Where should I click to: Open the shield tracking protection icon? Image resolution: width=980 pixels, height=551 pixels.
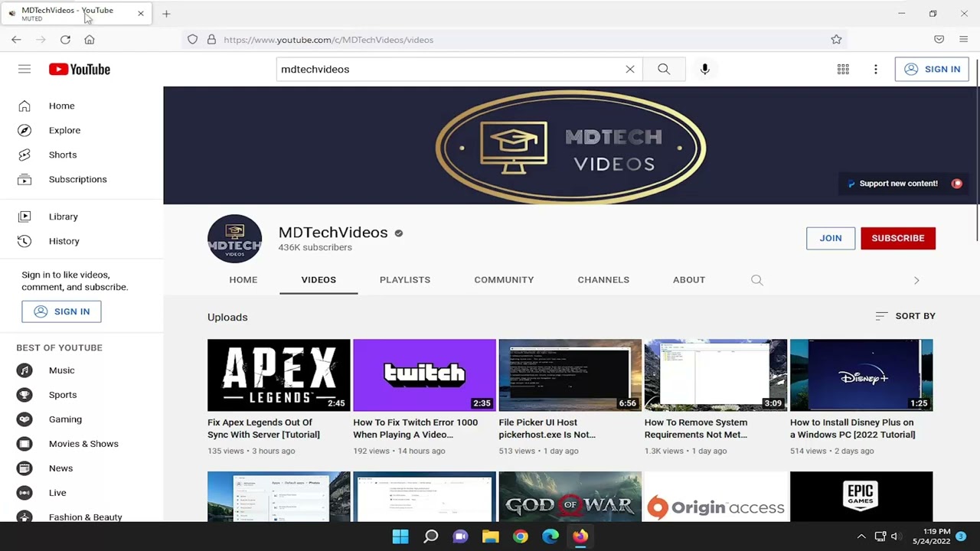pyautogui.click(x=192, y=39)
